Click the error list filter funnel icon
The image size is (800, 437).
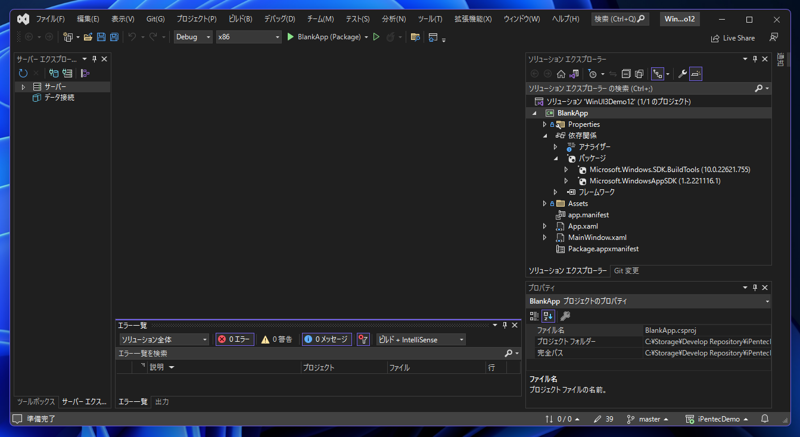363,340
